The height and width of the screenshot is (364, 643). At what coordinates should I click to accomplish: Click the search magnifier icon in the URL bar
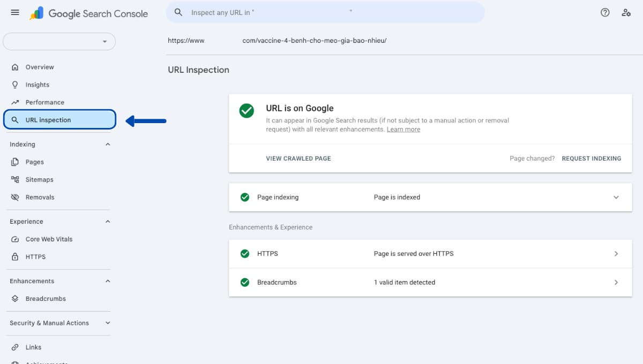tap(179, 12)
